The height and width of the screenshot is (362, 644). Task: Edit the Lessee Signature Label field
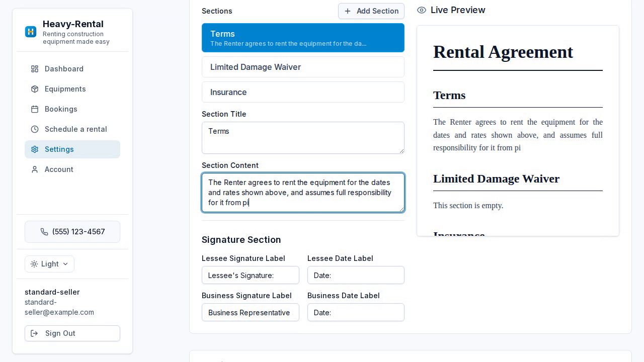point(251,275)
